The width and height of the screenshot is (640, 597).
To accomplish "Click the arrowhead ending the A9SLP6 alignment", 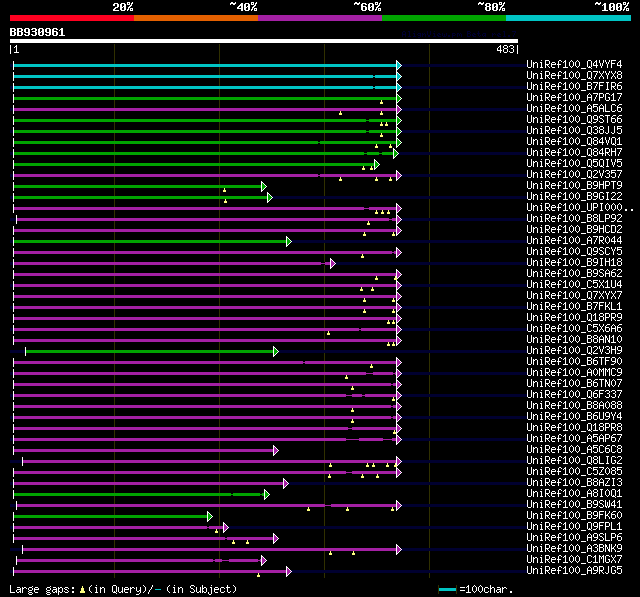I will [x=276, y=539].
